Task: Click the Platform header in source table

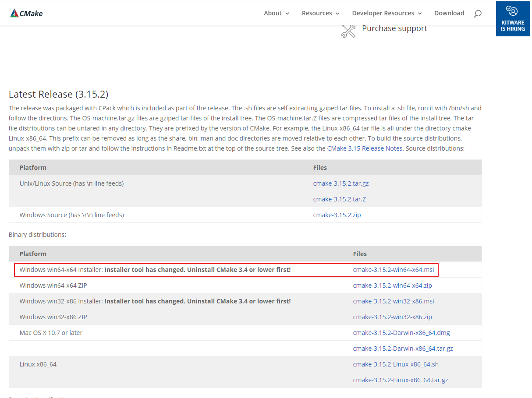Action: pos(33,168)
